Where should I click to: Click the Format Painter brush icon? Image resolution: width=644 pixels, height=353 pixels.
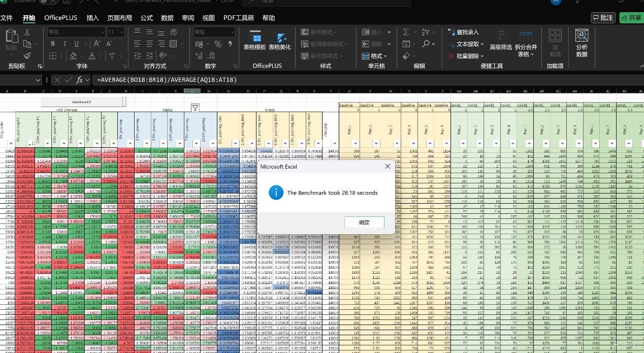pyautogui.click(x=27, y=56)
